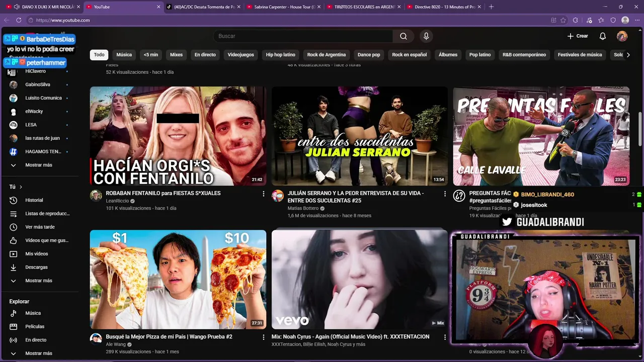Select the Mixes filter chip
The width and height of the screenshot is (644, 362).
[176, 55]
